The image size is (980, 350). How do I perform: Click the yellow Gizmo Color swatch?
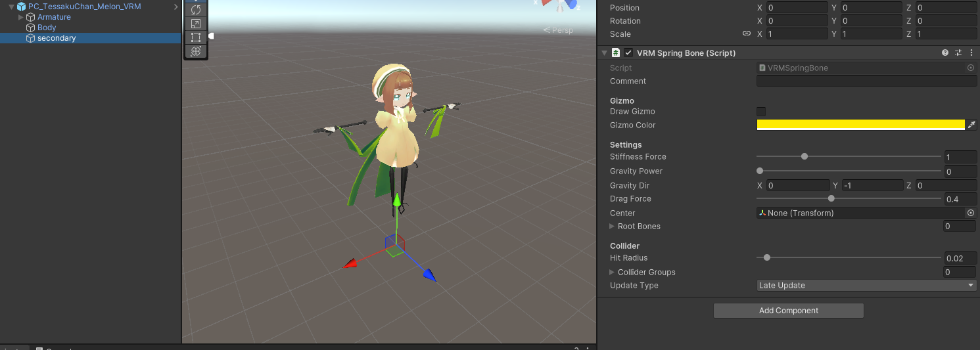pos(860,125)
